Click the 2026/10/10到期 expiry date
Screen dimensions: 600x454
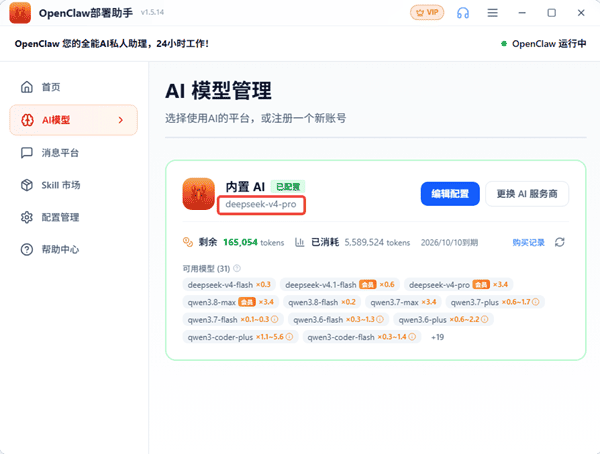coord(449,243)
